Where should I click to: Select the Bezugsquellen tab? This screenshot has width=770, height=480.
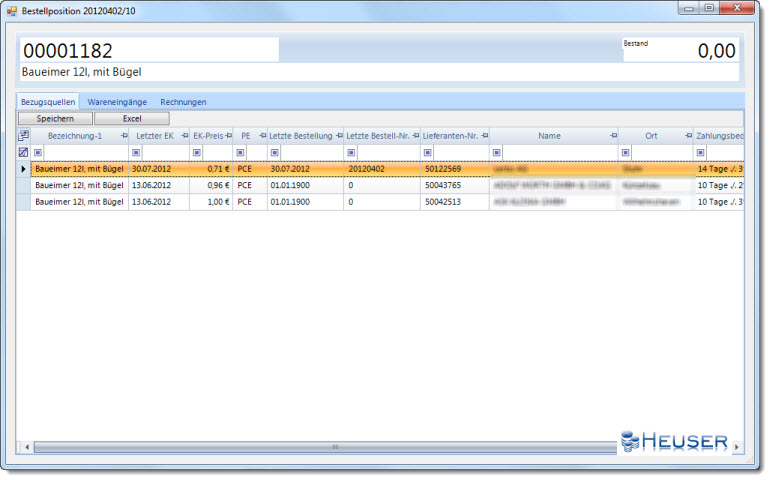[48, 102]
